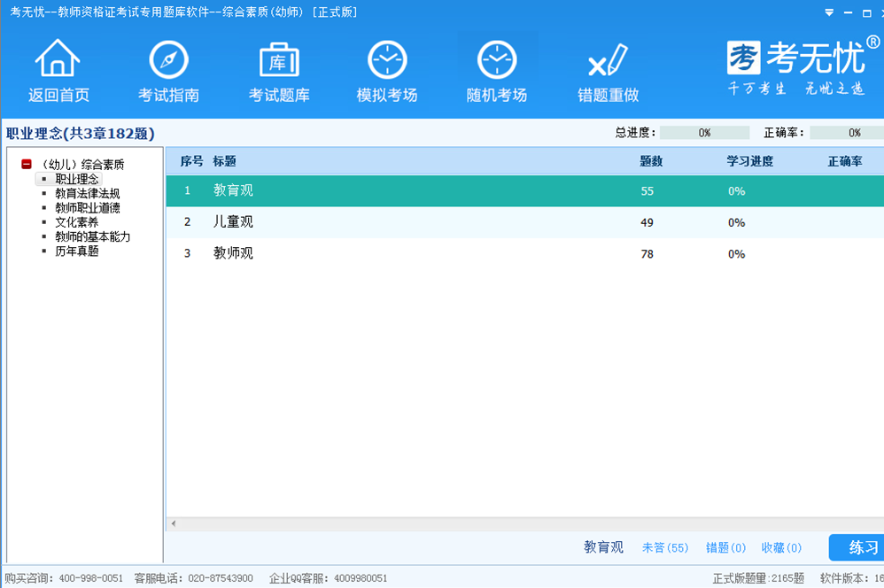Click the 考无忧 brand logo
Screen dimensions: 884x588
[795, 60]
